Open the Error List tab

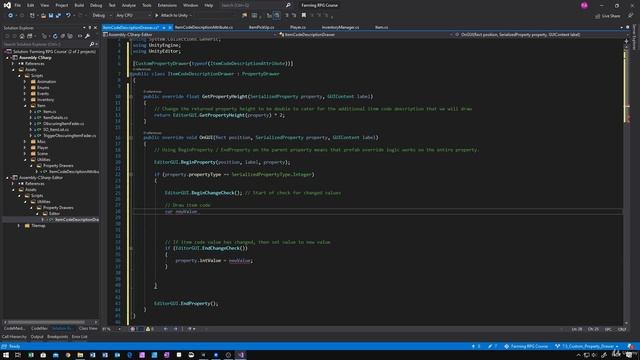80,337
